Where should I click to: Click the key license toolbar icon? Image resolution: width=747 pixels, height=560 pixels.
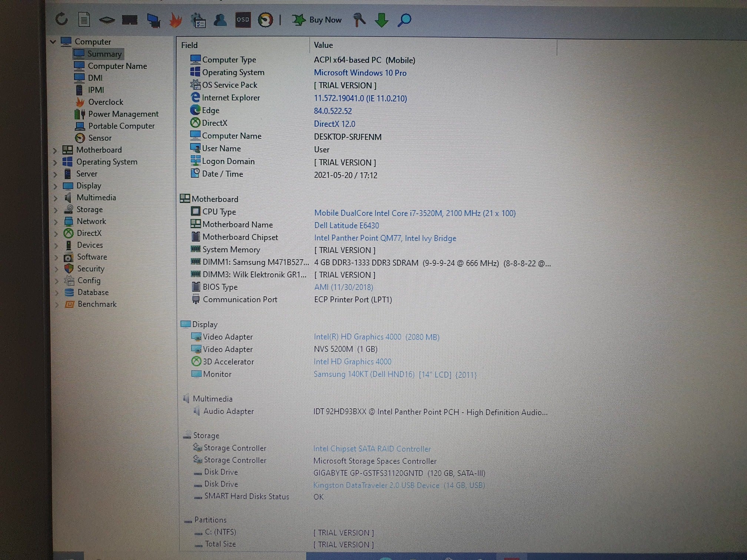coord(359,20)
